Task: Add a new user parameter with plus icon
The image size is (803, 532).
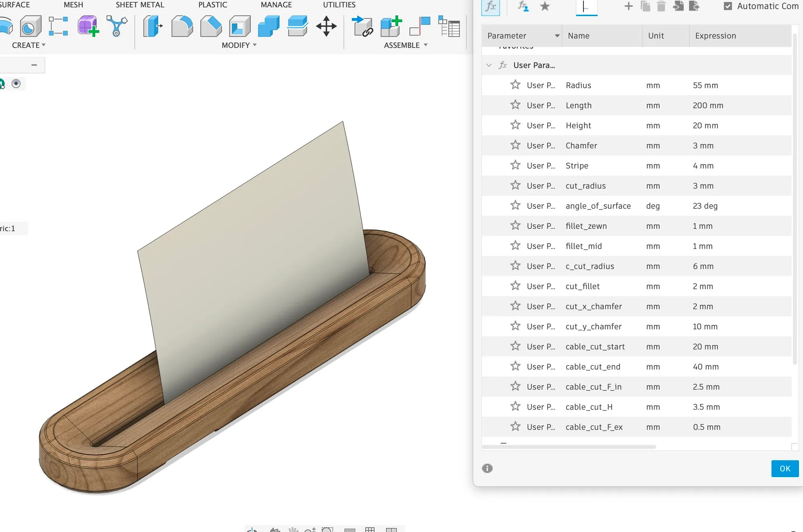Action: 629,6
